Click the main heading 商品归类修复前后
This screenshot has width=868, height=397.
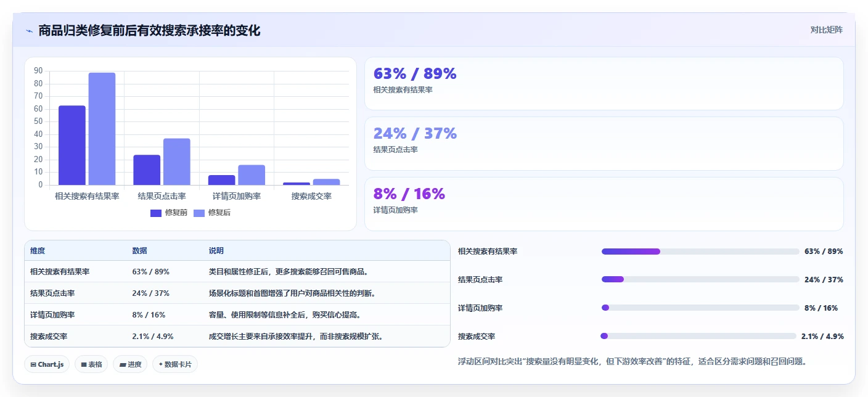pyautogui.click(x=149, y=30)
